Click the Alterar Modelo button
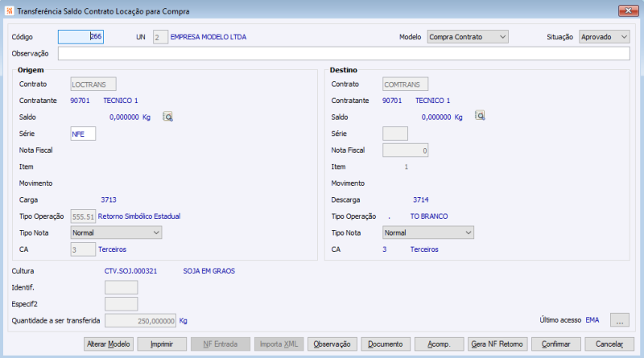 click(109, 344)
